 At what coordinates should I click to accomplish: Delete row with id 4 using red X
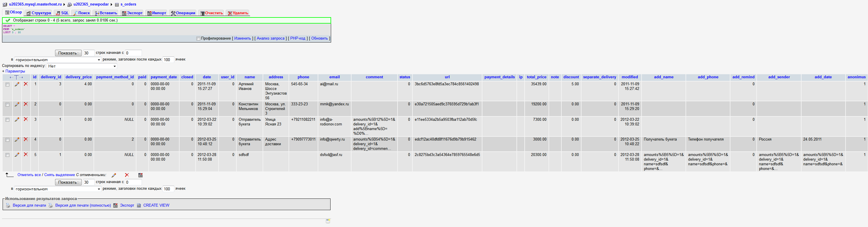coord(26,139)
